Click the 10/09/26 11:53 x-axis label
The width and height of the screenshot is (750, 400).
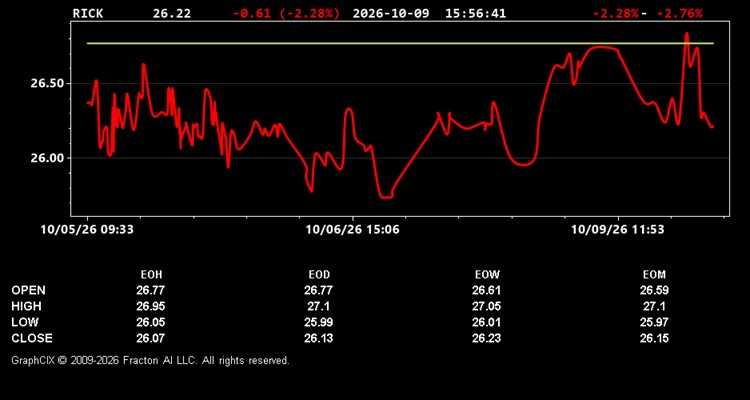pos(618,230)
